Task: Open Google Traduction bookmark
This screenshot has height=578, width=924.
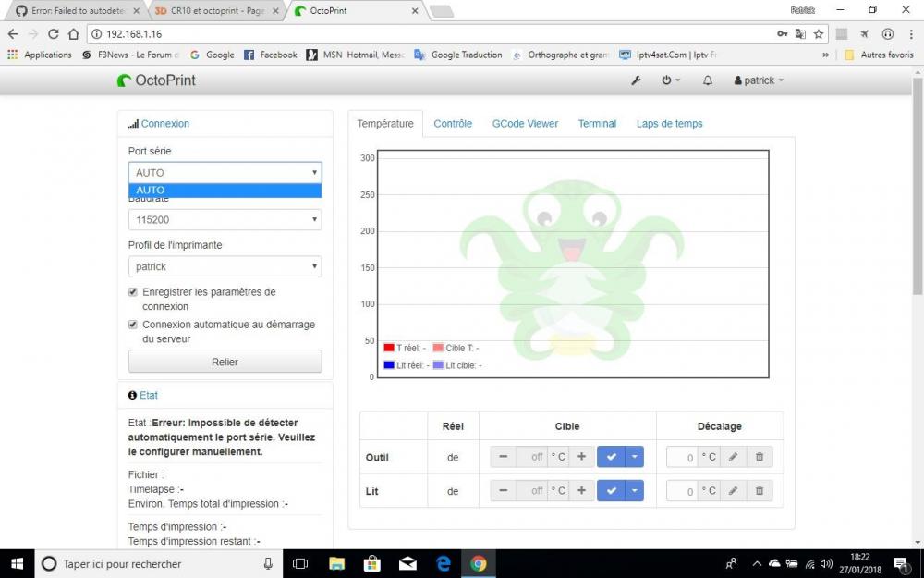Action: coord(458,55)
